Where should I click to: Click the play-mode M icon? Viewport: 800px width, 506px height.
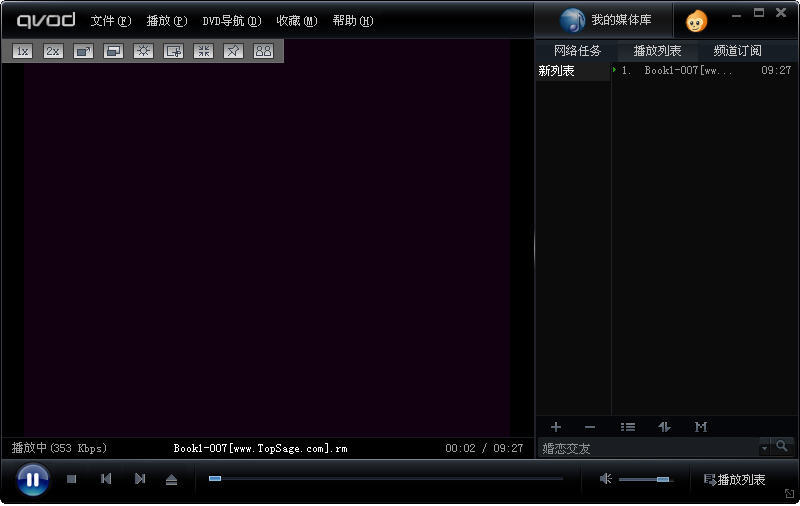701,427
